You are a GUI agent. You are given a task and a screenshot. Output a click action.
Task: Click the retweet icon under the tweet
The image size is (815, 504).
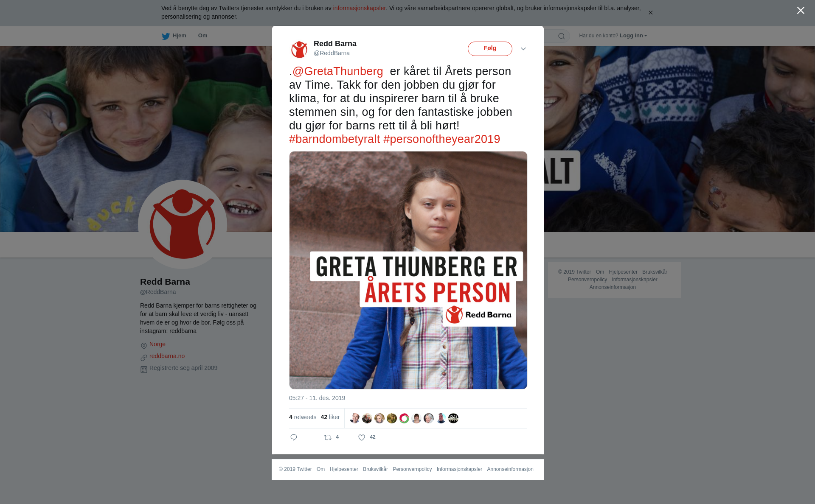click(x=328, y=437)
